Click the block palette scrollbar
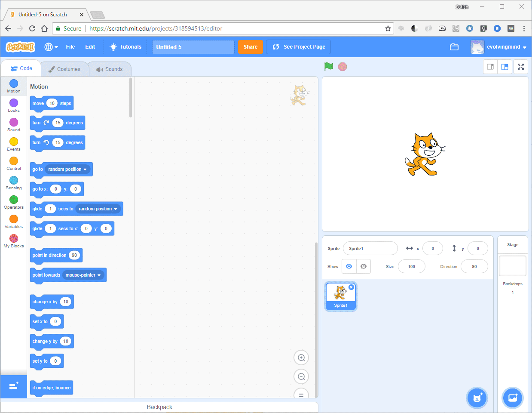532x413 pixels. (131, 98)
